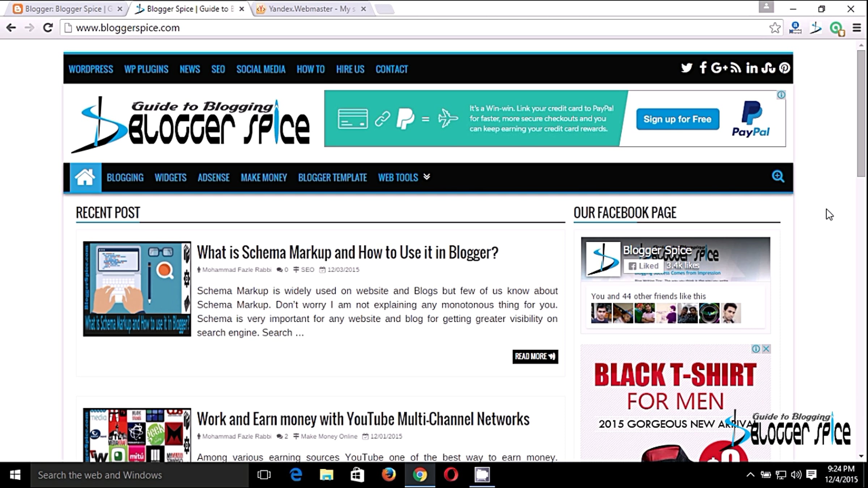Click the Twitter icon in header
This screenshot has width=868, height=488.
(x=686, y=68)
